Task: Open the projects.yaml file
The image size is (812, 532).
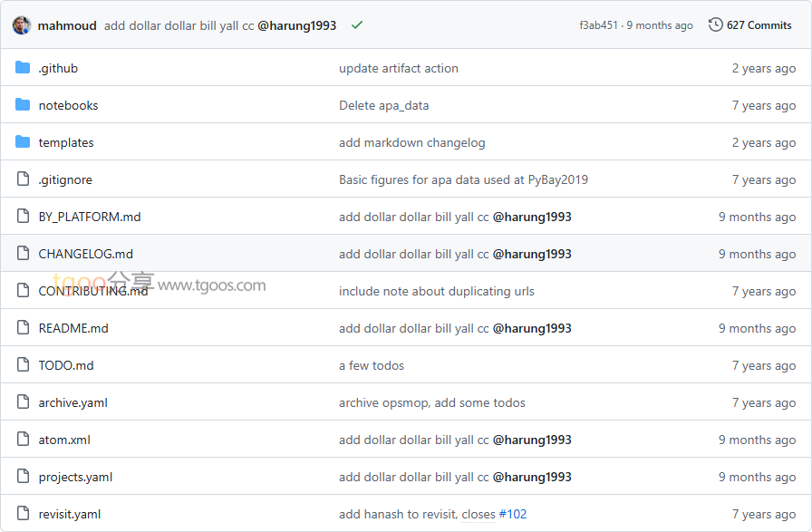Action: [75, 477]
